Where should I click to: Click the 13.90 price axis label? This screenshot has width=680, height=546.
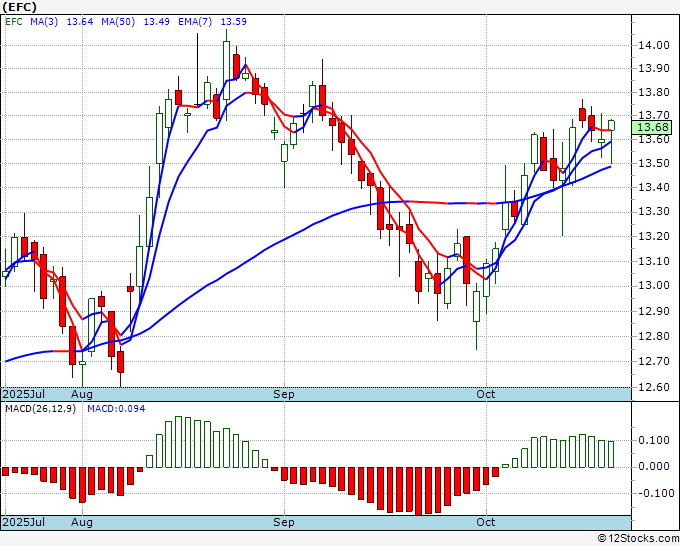[654, 69]
